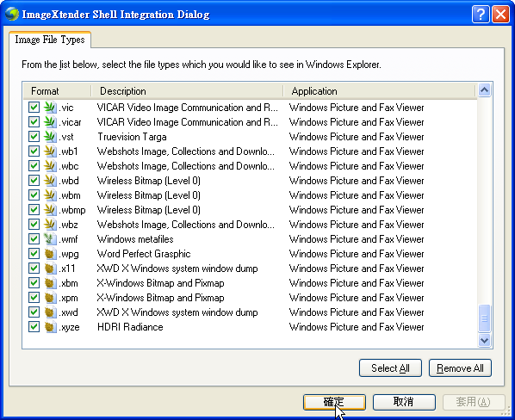Close the Shell Integration dialog
Screen dimensions: 515x420
(x=500, y=14)
